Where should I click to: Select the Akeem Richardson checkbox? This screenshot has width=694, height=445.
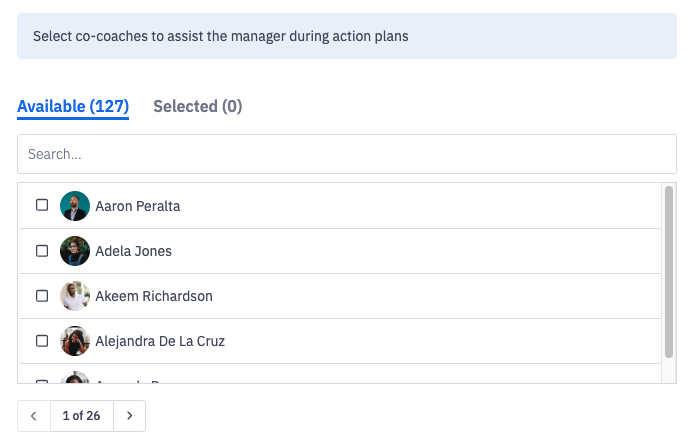click(42, 296)
